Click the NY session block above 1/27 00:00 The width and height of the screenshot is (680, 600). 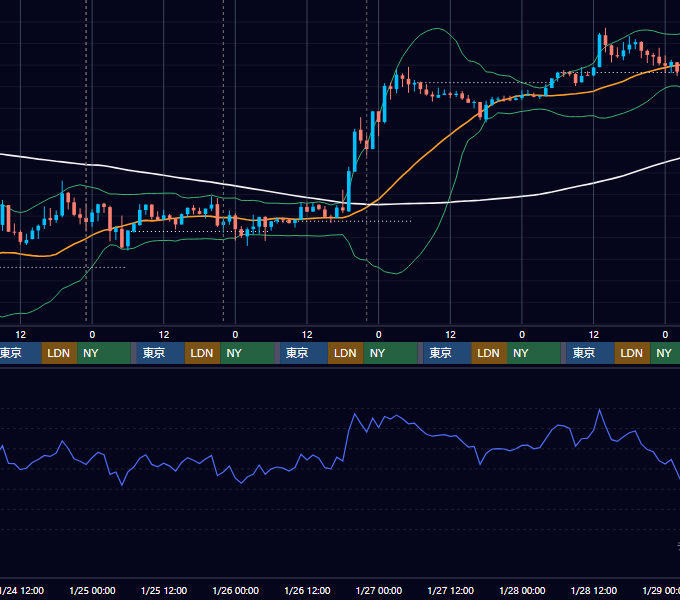pos(390,353)
